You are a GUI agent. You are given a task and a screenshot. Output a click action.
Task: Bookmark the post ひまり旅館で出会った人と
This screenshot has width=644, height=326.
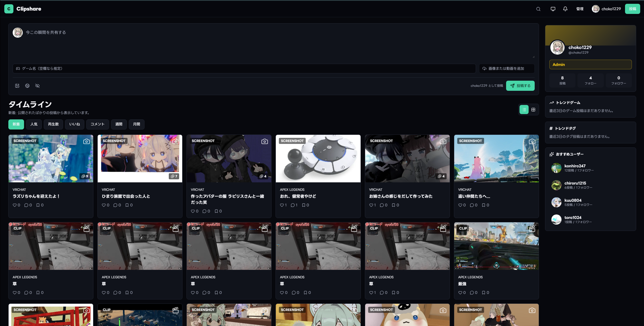(127, 205)
